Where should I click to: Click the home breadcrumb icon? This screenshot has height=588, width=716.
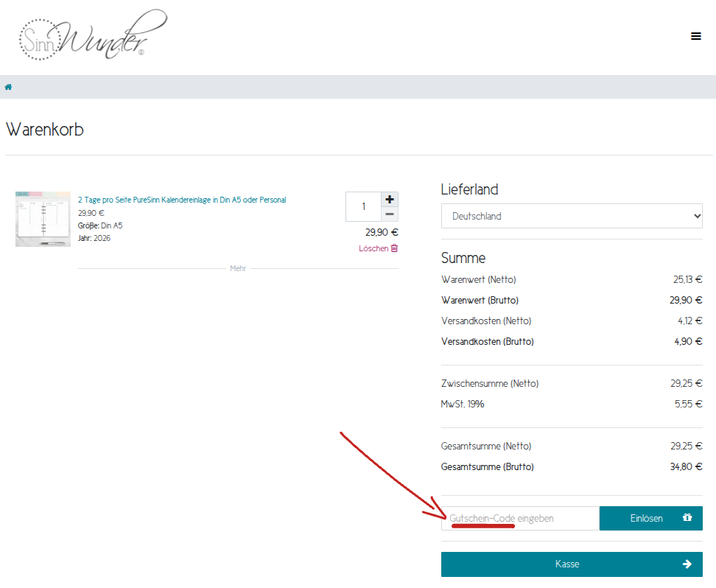coord(9,87)
